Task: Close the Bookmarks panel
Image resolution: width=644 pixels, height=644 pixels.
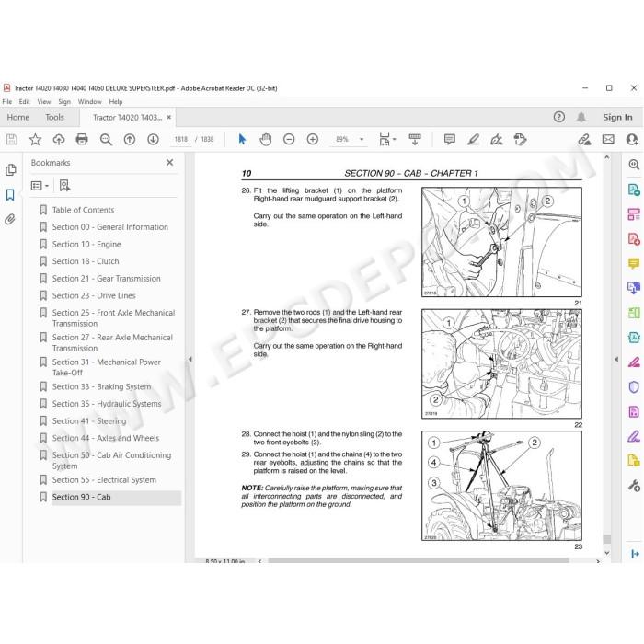Action: [x=169, y=163]
